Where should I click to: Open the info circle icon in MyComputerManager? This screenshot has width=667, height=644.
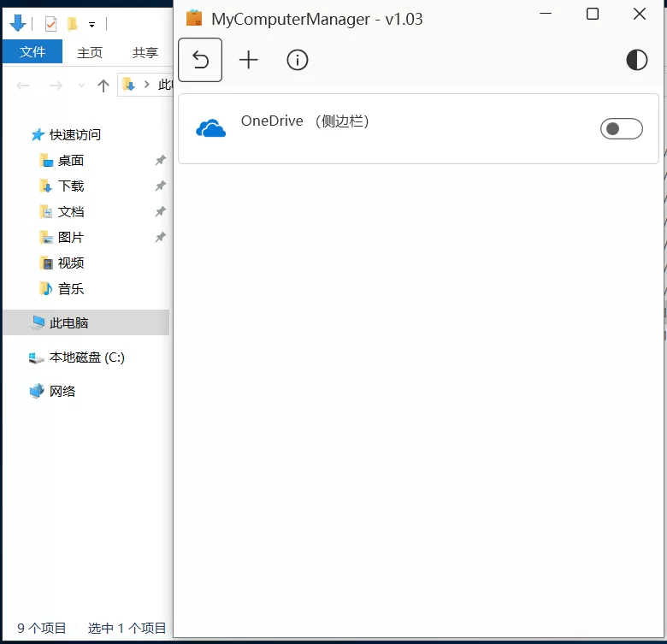pyautogui.click(x=297, y=60)
